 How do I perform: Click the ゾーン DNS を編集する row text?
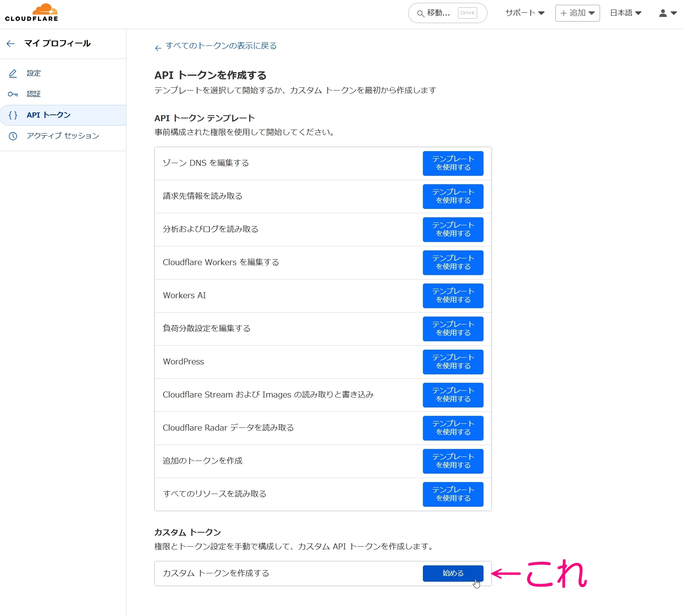pyautogui.click(x=206, y=163)
